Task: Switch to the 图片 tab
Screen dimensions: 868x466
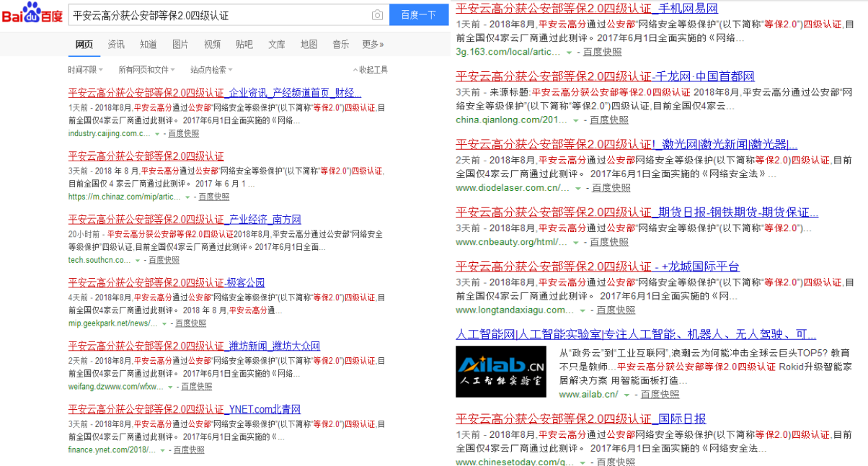Action: pos(180,45)
